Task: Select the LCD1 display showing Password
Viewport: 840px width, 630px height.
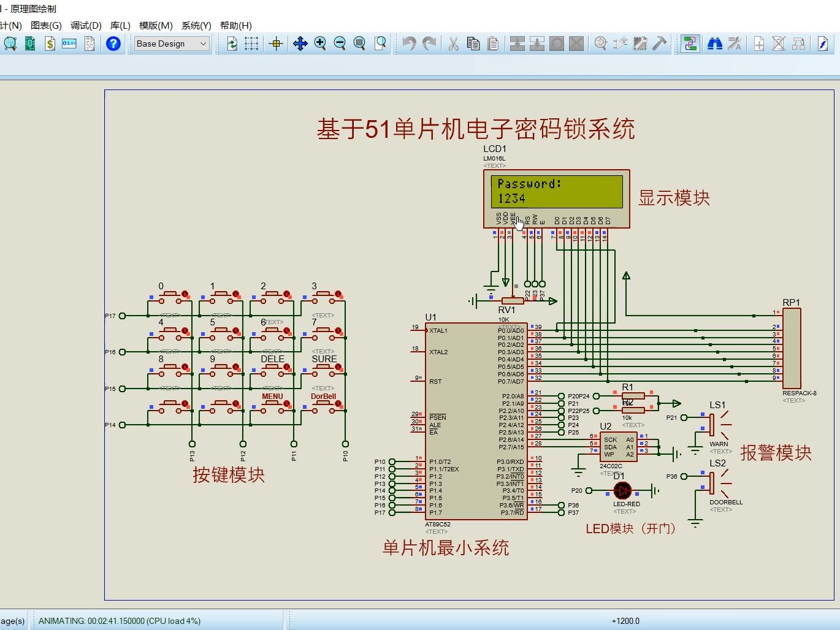Action: 556,199
